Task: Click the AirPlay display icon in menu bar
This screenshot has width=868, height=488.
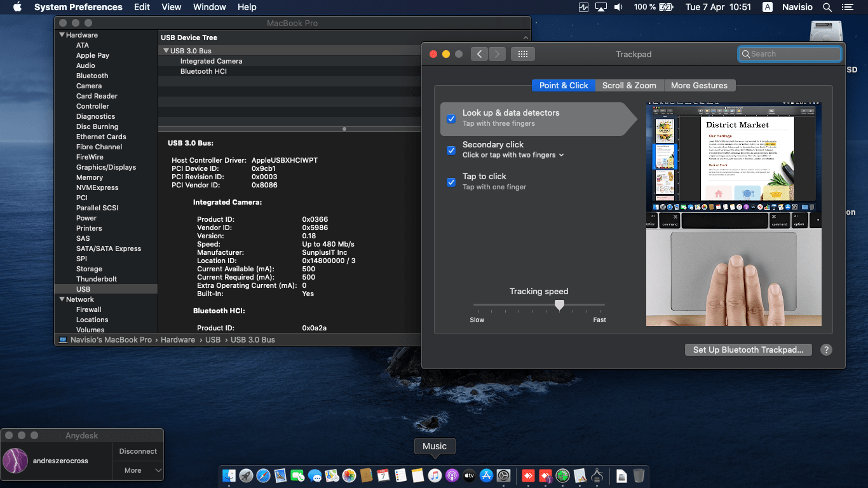Action: click(x=601, y=7)
